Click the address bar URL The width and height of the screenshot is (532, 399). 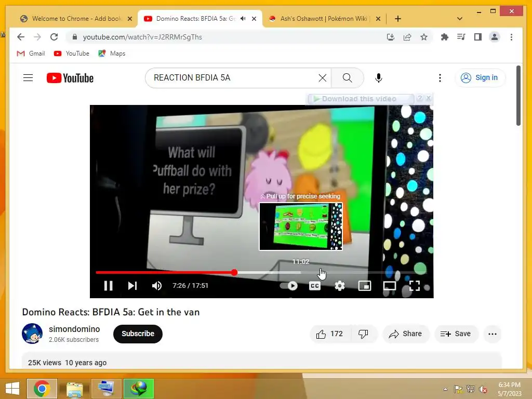pos(142,37)
